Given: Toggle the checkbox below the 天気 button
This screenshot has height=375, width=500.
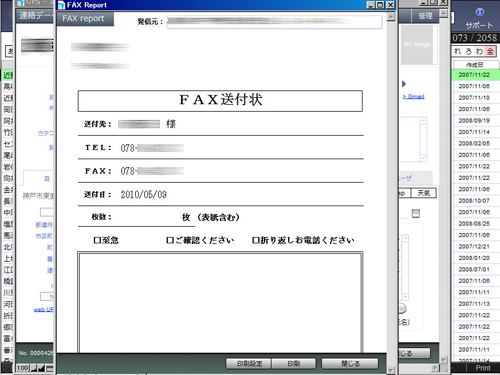Looking at the screenshot, I should pyautogui.click(x=416, y=213).
